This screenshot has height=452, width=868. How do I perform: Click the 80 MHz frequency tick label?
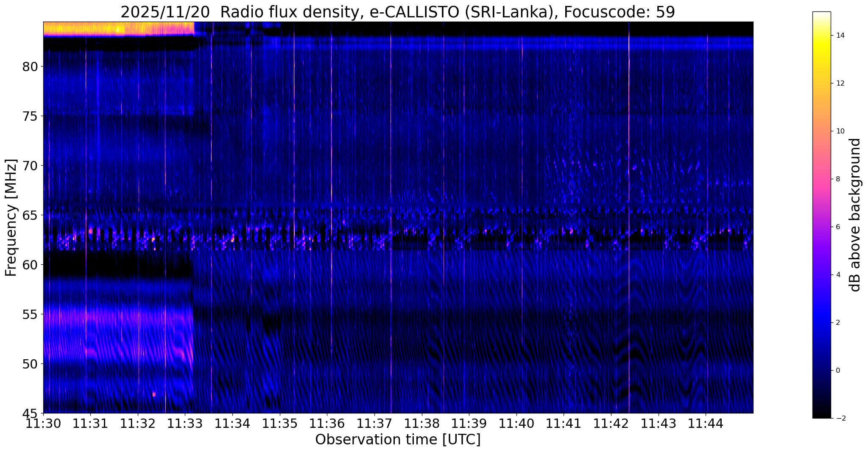30,67
